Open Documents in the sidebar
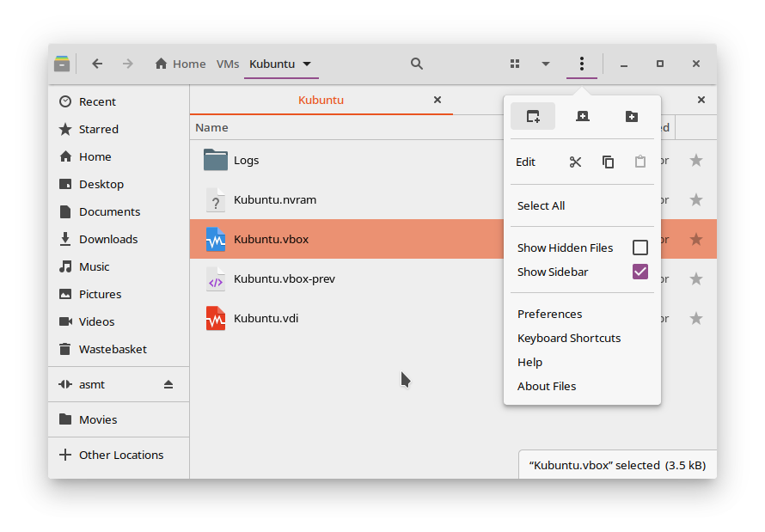Screen dimensions: 765x532 pos(119,211)
